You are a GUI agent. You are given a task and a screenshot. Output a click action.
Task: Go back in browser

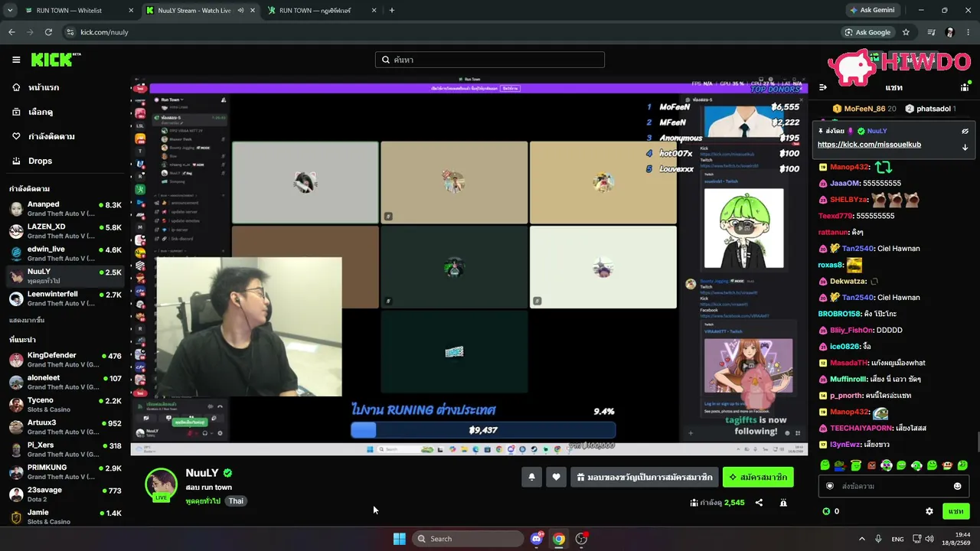[x=11, y=32]
